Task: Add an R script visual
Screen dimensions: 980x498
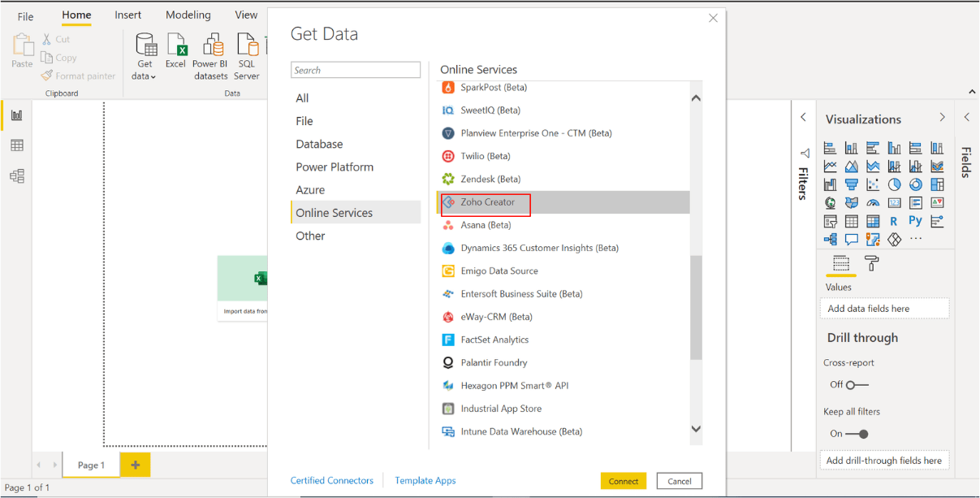Action: [894, 219]
